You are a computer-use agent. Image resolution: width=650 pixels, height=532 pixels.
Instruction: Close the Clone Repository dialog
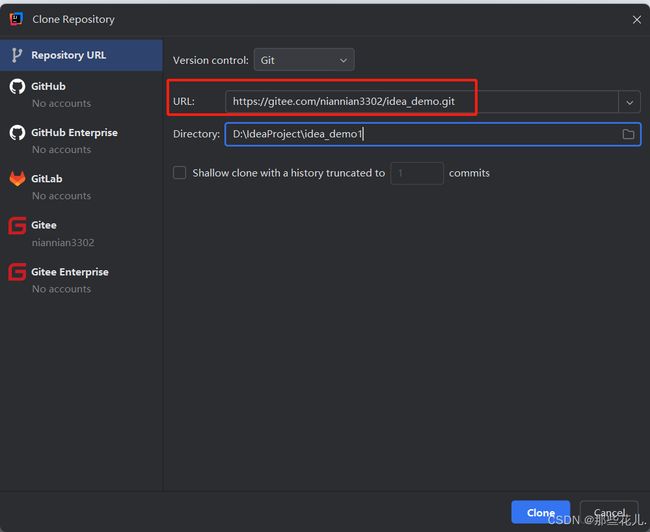[637, 19]
